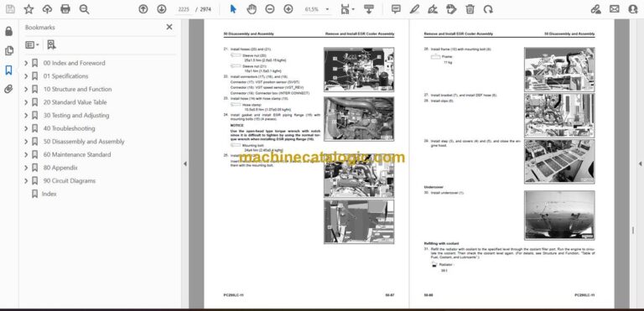Click the first engine photo on left page

tap(359, 69)
